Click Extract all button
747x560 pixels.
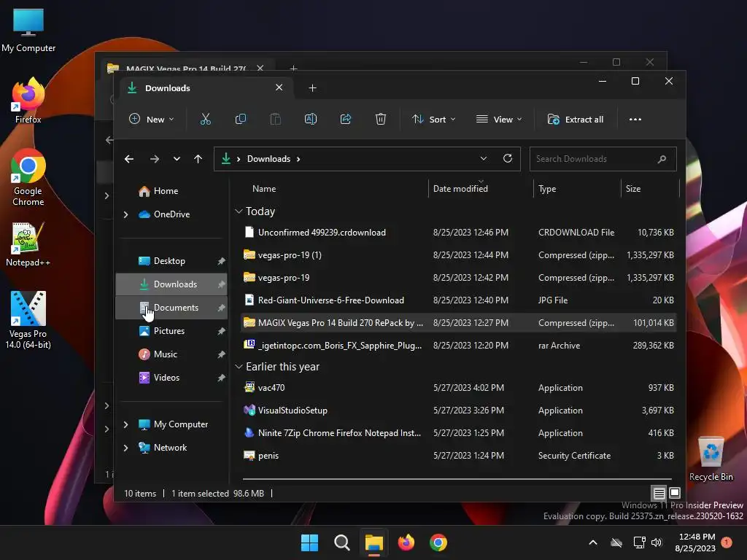576,119
